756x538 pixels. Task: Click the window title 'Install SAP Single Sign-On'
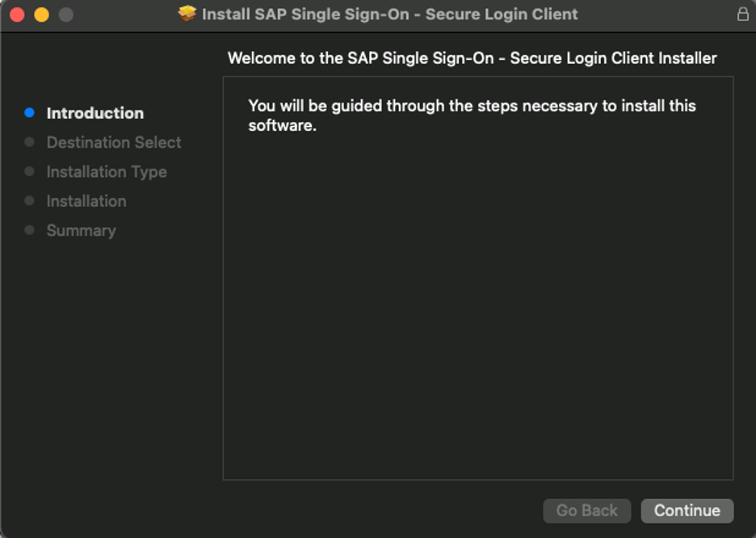(389, 14)
